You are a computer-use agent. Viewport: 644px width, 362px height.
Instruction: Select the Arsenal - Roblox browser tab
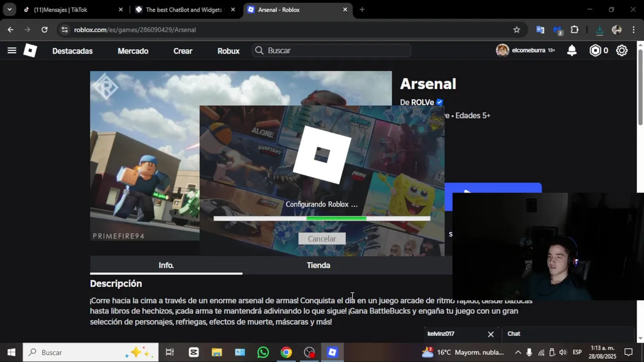(x=298, y=10)
